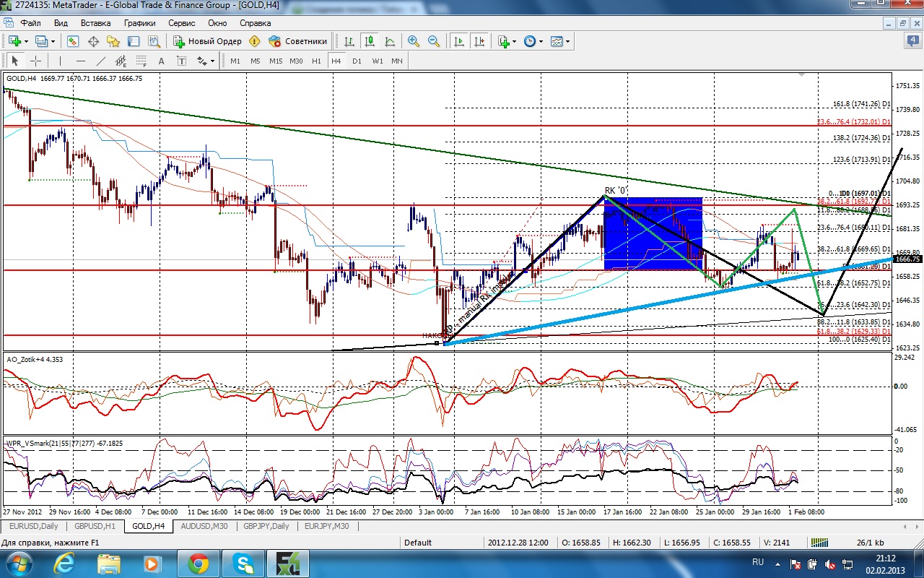This screenshot has height=578, width=924.
Task: Open the Indicators list dropdown
Action: click(x=515, y=41)
